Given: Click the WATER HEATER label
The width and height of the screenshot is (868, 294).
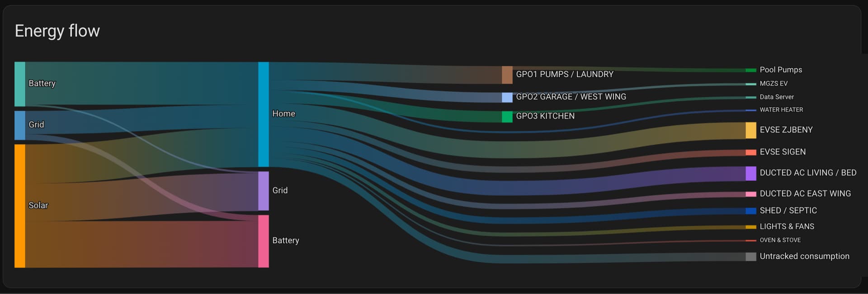Looking at the screenshot, I should coord(781,110).
